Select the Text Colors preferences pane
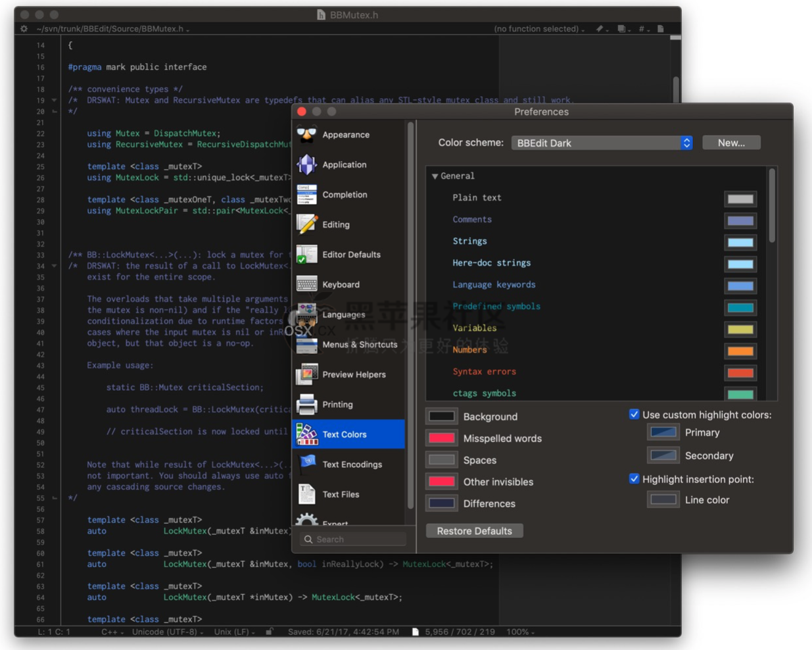The width and height of the screenshot is (812, 650). 348,434
